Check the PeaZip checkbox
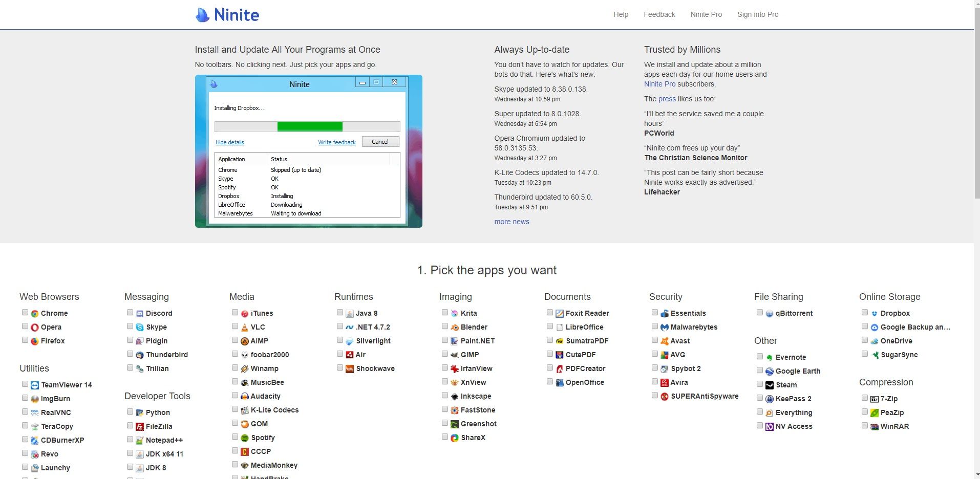The image size is (980, 479). point(865,411)
